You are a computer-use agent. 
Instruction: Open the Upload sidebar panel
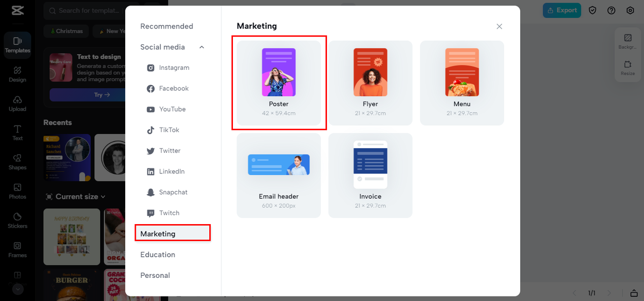click(18, 104)
